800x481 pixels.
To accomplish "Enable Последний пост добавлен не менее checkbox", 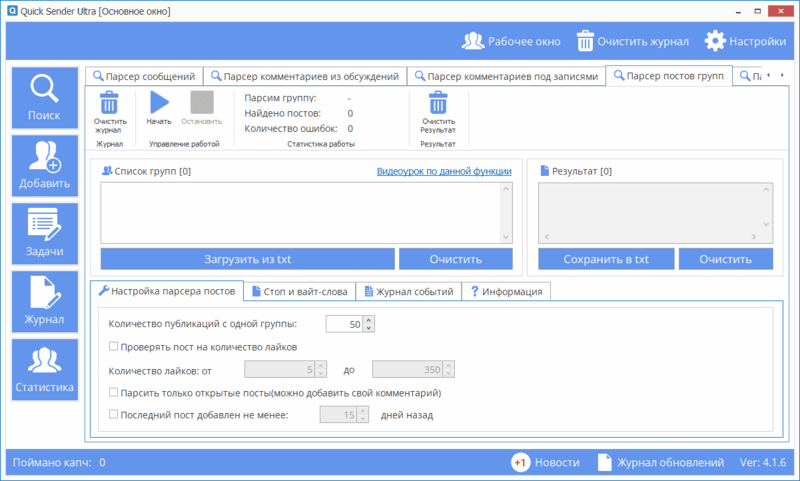I will coord(114,415).
